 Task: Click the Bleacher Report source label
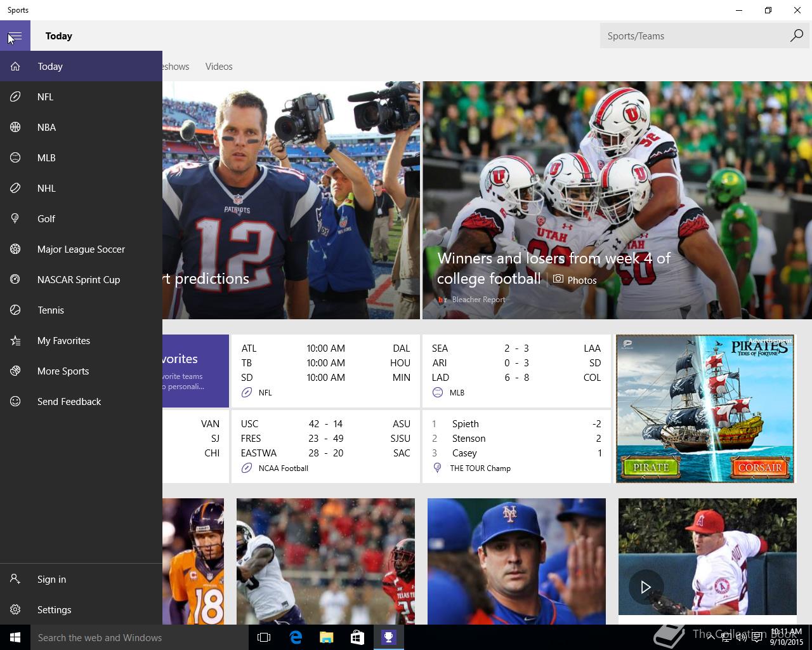point(478,300)
